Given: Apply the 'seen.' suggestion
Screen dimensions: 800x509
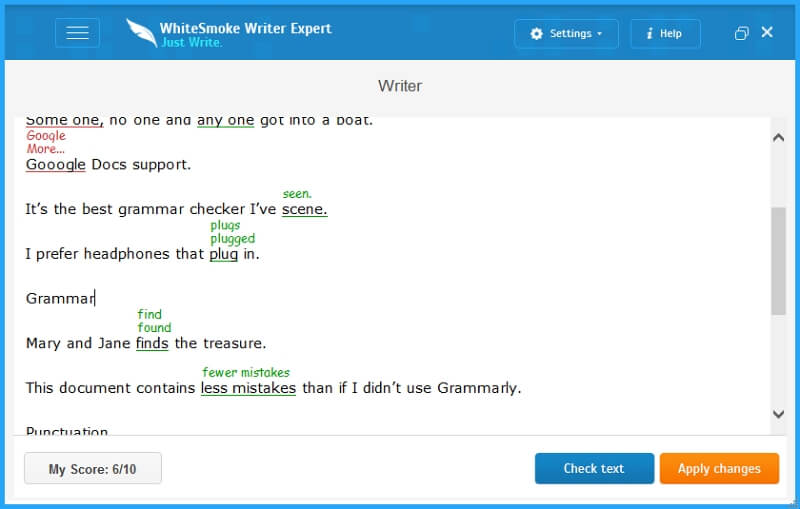Looking at the screenshot, I should (x=297, y=194).
